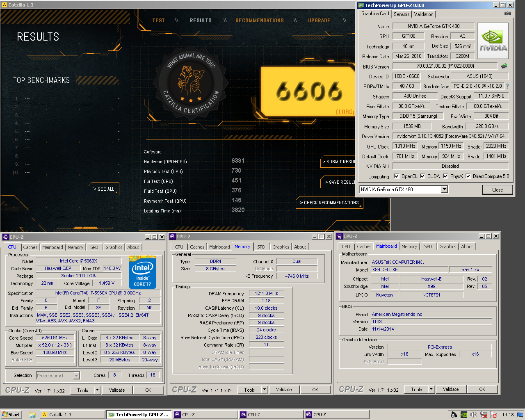The image size is (525, 420).
Task: Toggle the DirectCompute 5.0 checkbox
Action: click(468, 176)
